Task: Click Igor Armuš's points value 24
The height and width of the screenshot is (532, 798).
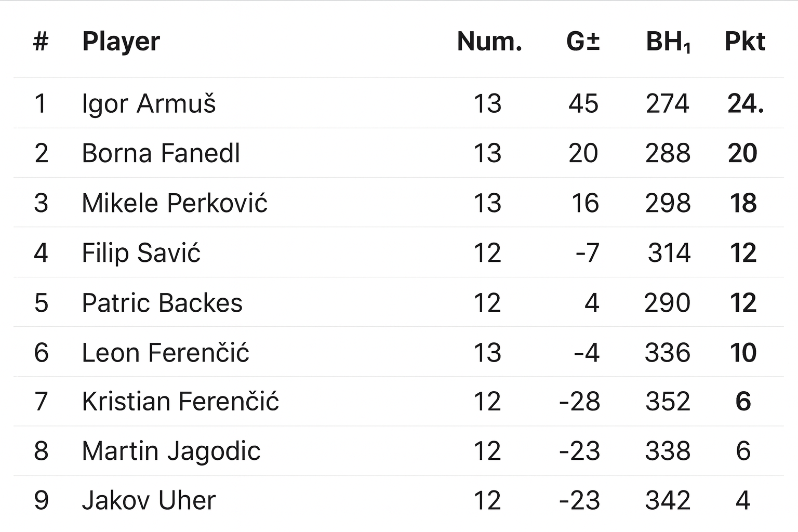Action: (x=745, y=103)
